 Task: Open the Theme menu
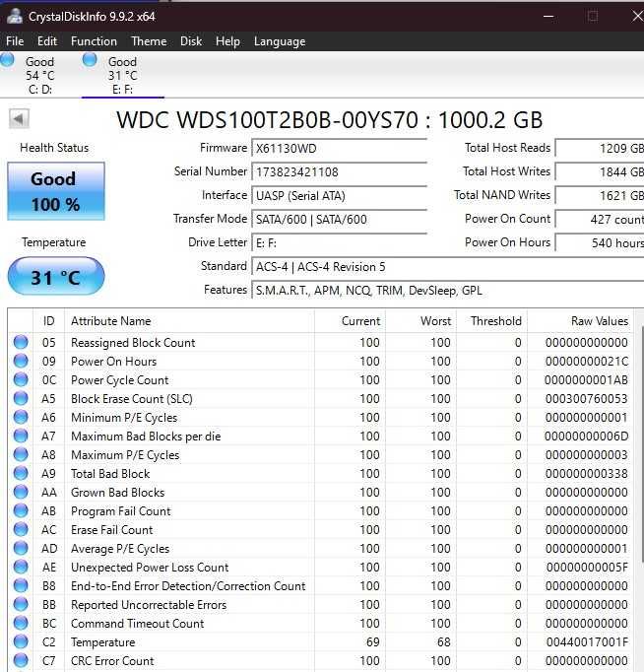pos(149,41)
